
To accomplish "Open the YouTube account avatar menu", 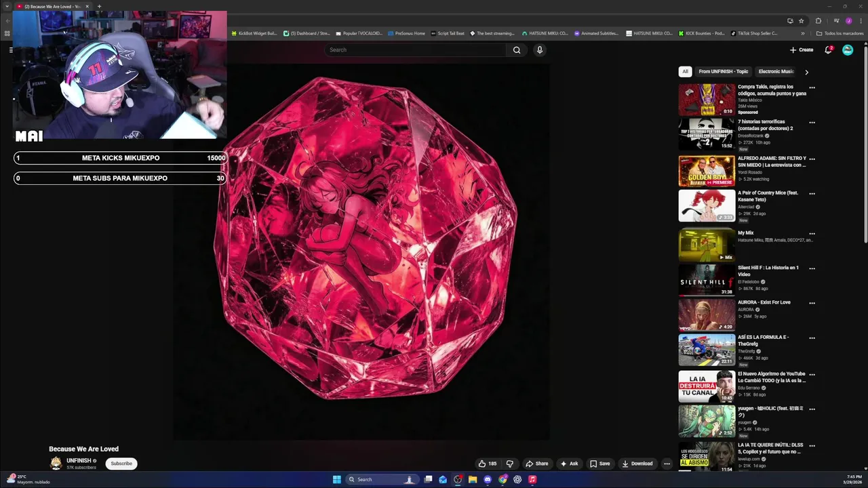I will (x=848, y=49).
